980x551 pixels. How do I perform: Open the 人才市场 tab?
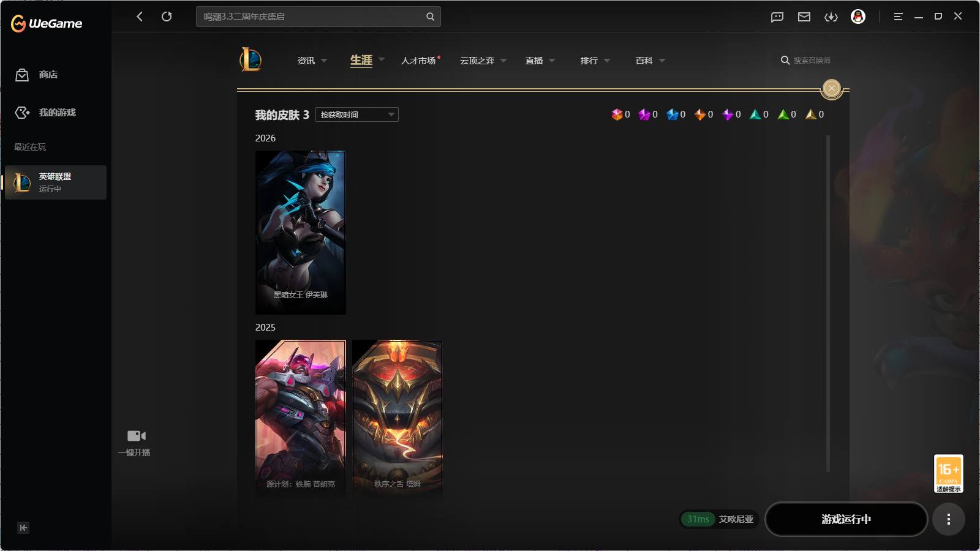tap(418, 61)
